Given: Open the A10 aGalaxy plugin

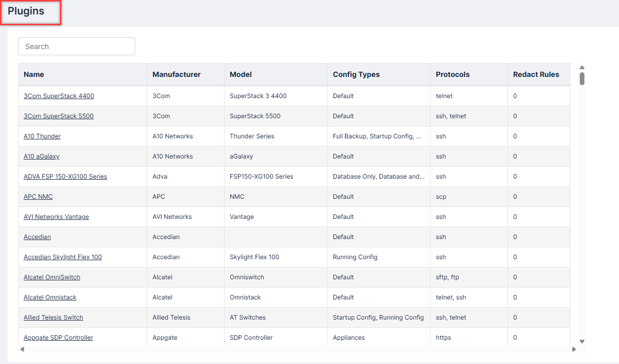Looking at the screenshot, I should (x=41, y=156).
